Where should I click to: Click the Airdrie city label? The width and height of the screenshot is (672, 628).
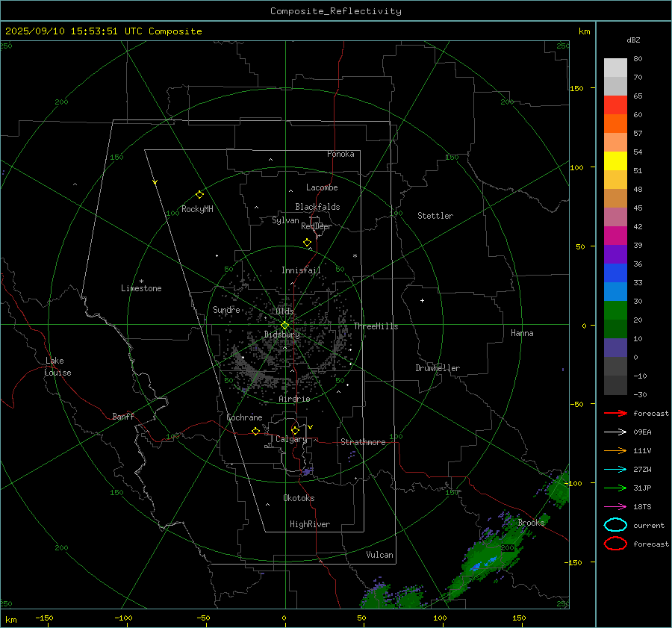(x=294, y=399)
